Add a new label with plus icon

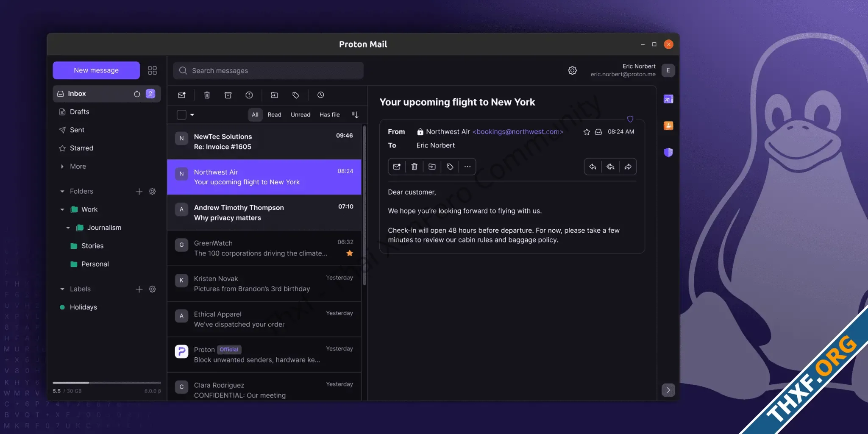[139, 289]
